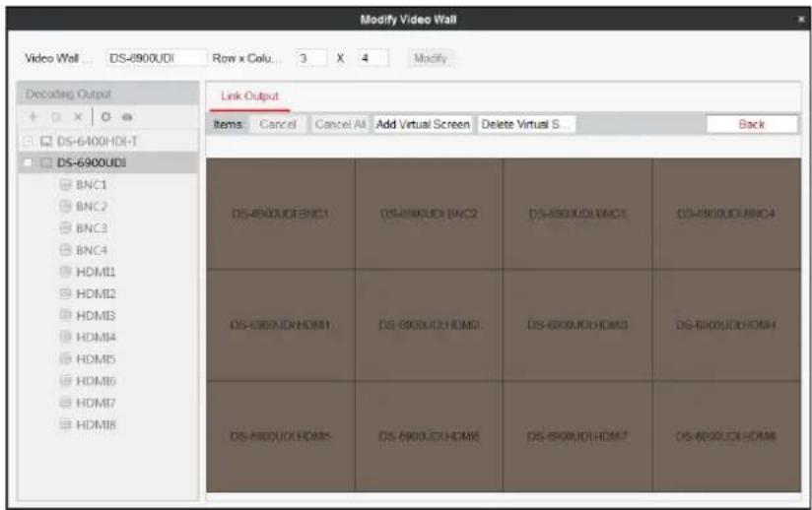The height and width of the screenshot is (510, 812).
Task: Click the X delete icon in Decoding Output toolbar
Action: (78, 117)
